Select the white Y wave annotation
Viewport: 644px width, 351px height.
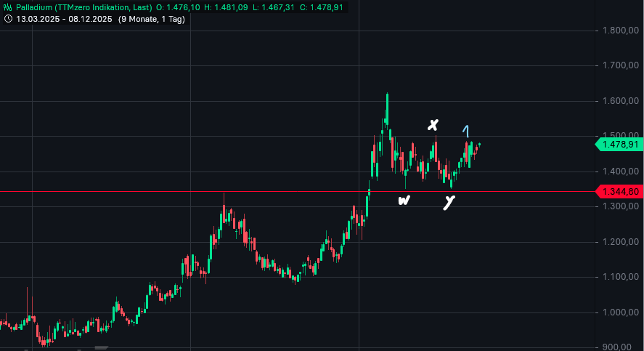(x=449, y=202)
